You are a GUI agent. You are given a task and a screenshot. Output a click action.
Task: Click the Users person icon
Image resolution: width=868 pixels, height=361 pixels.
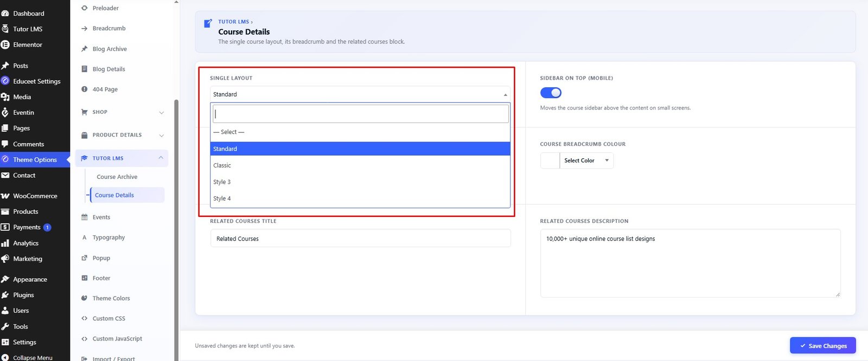click(5, 311)
